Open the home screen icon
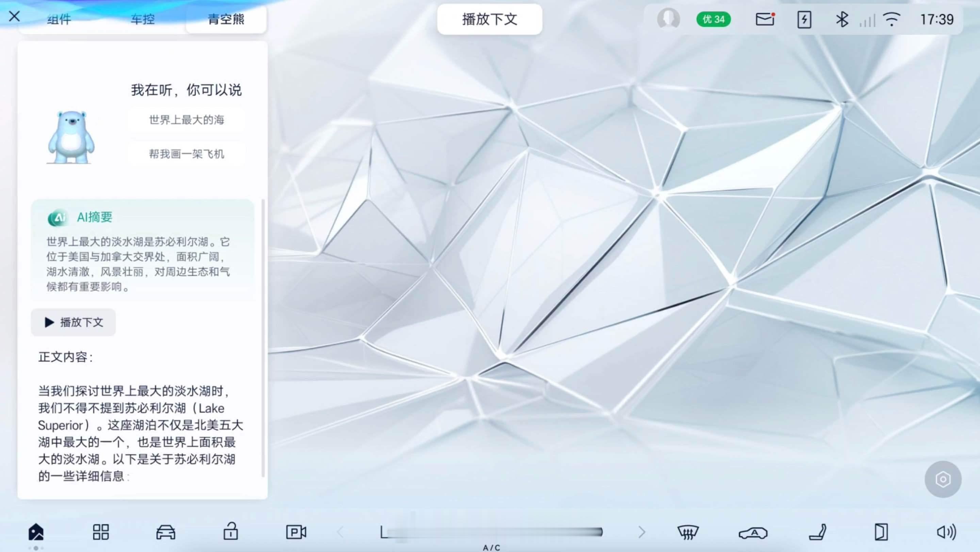This screenshot has height=552, width=980. point(36,532)
